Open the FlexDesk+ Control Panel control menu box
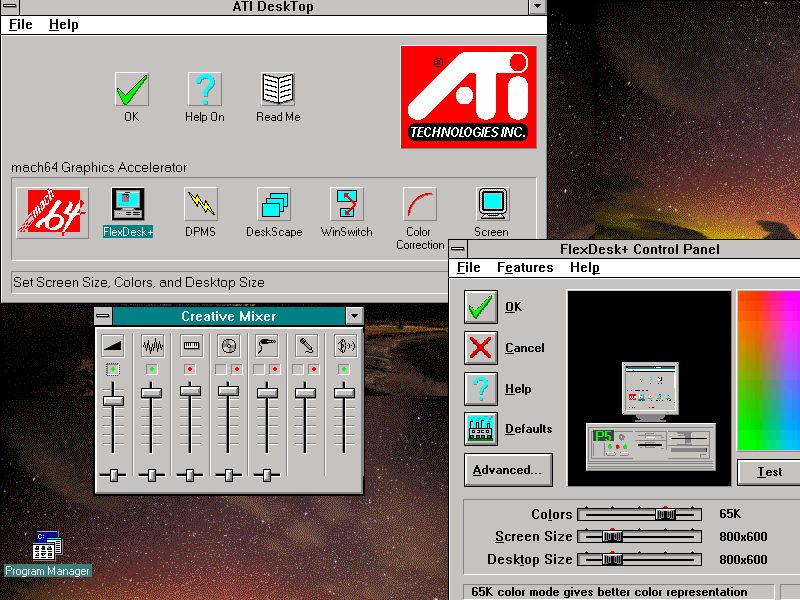This screenshot has width=800, height=600. 458,249
